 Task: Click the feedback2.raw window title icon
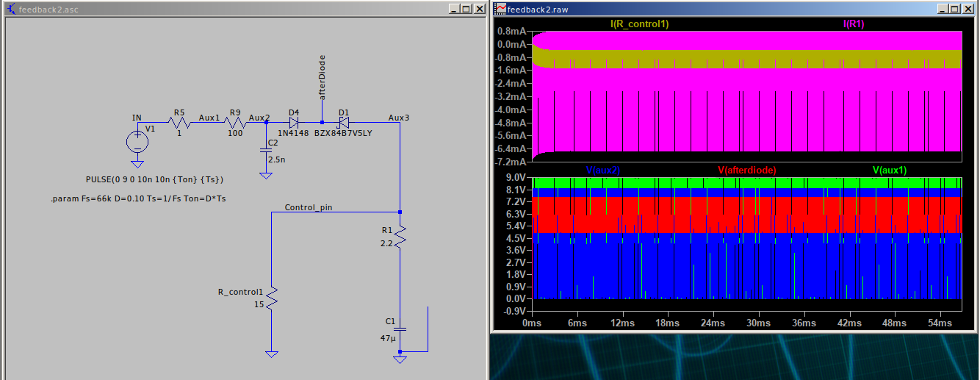click(500, 9)
